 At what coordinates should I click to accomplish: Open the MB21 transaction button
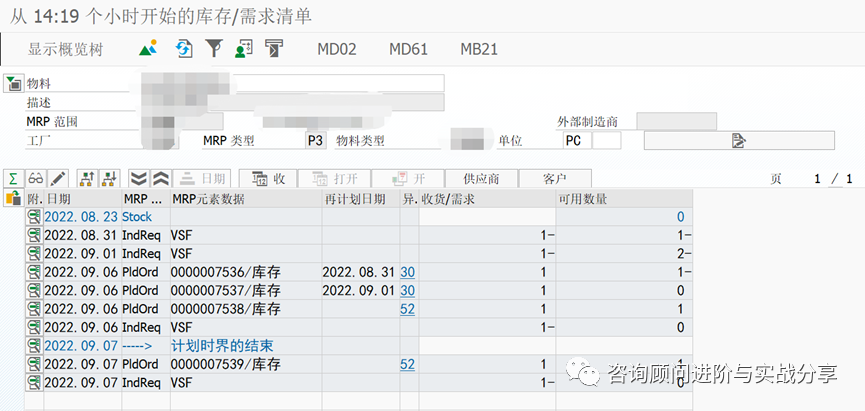[479, 50]
